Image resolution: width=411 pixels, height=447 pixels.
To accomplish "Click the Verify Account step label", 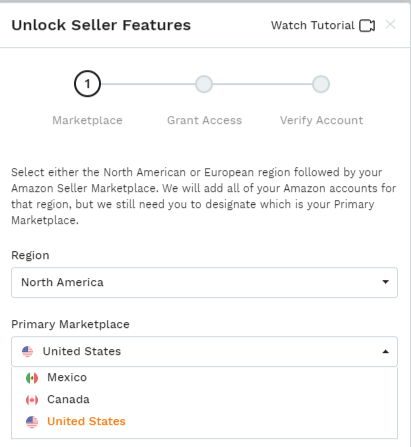I will tap(321, 120).
